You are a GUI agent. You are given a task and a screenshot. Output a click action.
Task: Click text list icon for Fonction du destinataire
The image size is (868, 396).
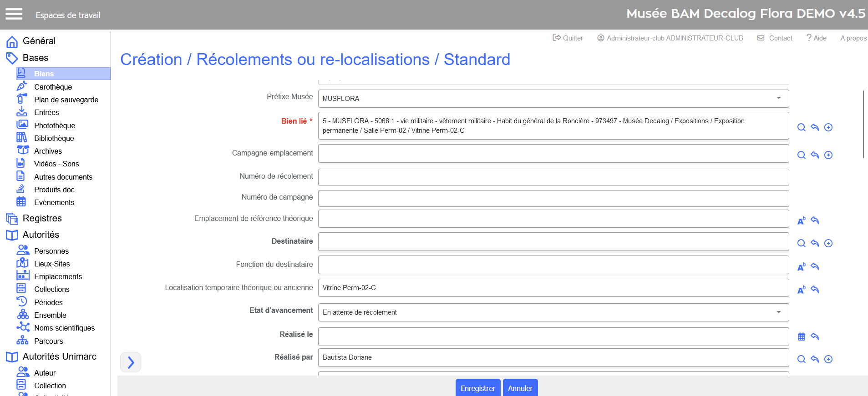tap(801, 266)
